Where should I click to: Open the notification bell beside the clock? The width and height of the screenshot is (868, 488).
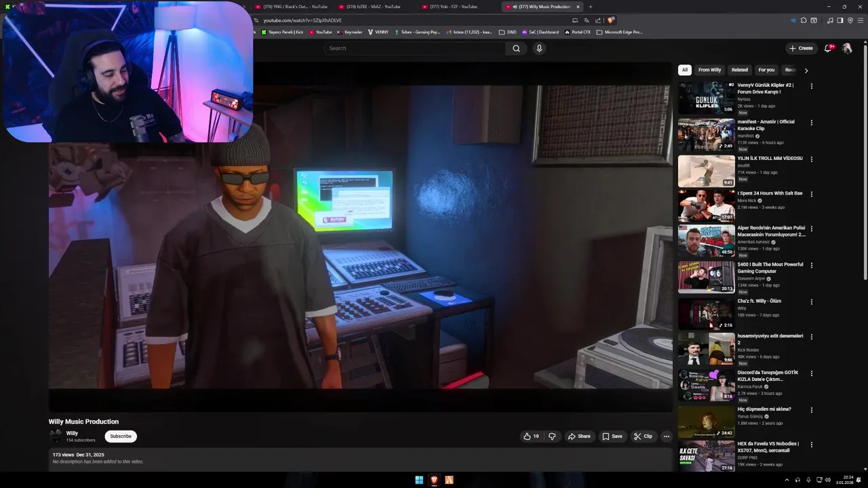pyautogui.click(x=859, y=480)
